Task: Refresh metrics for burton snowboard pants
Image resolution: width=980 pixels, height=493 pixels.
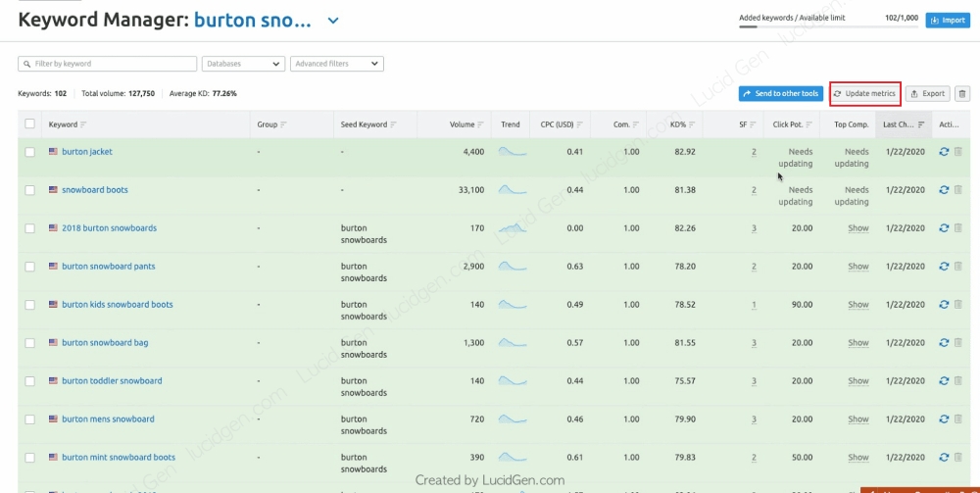Action: [x=944, y=267]
